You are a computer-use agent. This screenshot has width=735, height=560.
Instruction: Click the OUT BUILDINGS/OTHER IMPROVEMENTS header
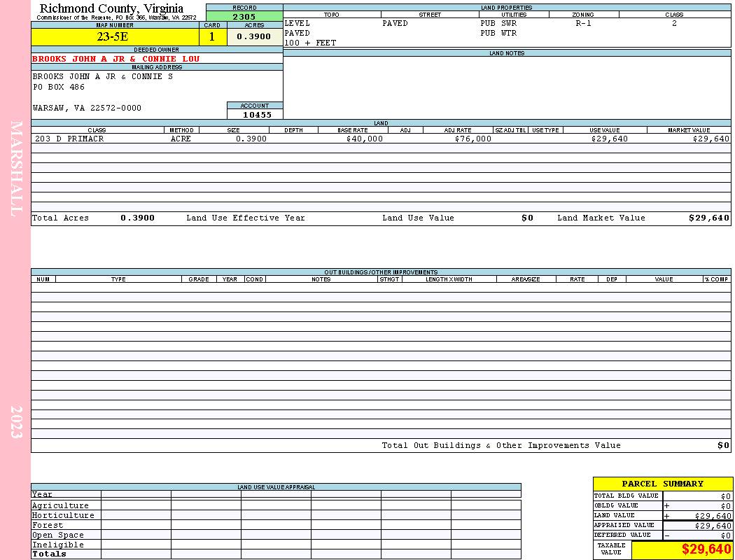tap(381, 272)
